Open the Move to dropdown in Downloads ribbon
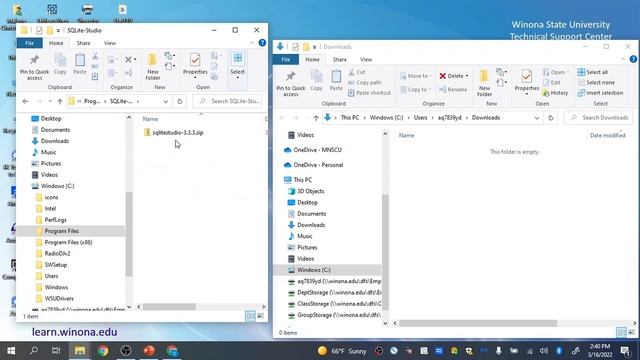Image resolution: width=640 pixels, height=360 pixels. [416, 76]
